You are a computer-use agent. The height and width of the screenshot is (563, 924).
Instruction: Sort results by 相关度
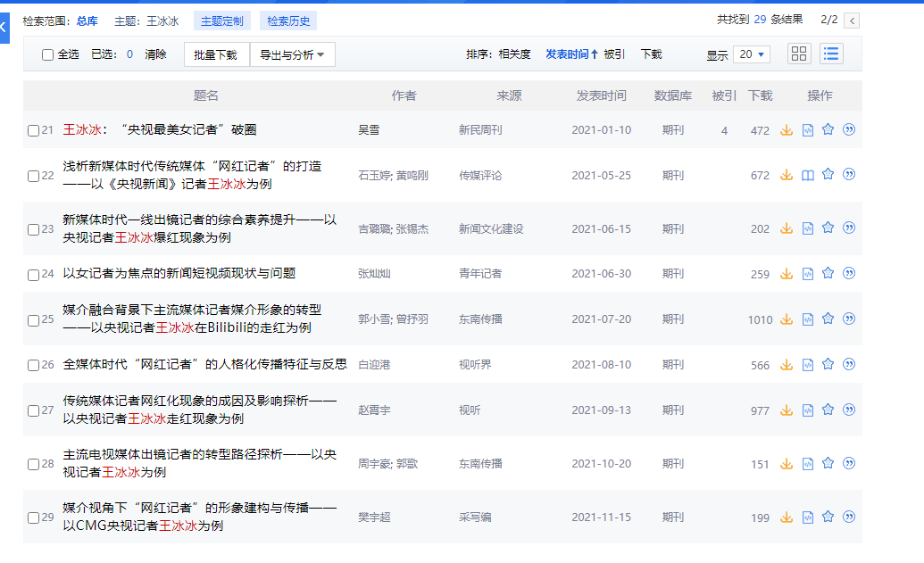pyautogui.click(x=514, y=54)
